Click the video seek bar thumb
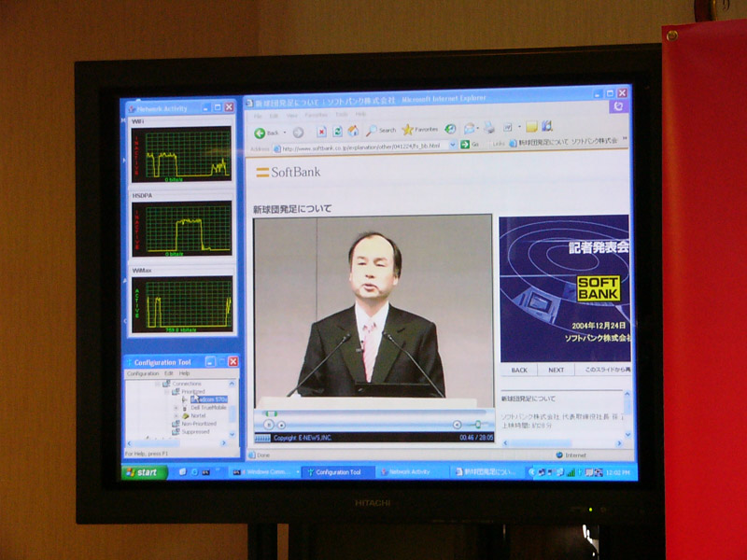Screen dimensions: 747x560 [271, 413]
